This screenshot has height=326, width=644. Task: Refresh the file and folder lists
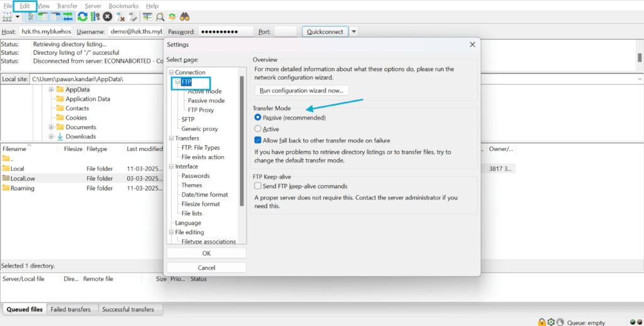pos(82,17)
